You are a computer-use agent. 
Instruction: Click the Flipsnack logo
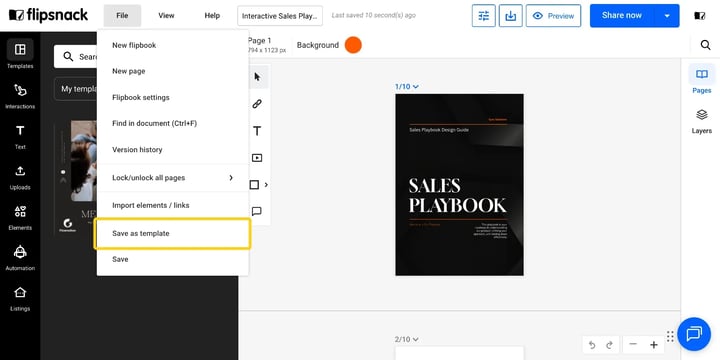tap(48, 15)
